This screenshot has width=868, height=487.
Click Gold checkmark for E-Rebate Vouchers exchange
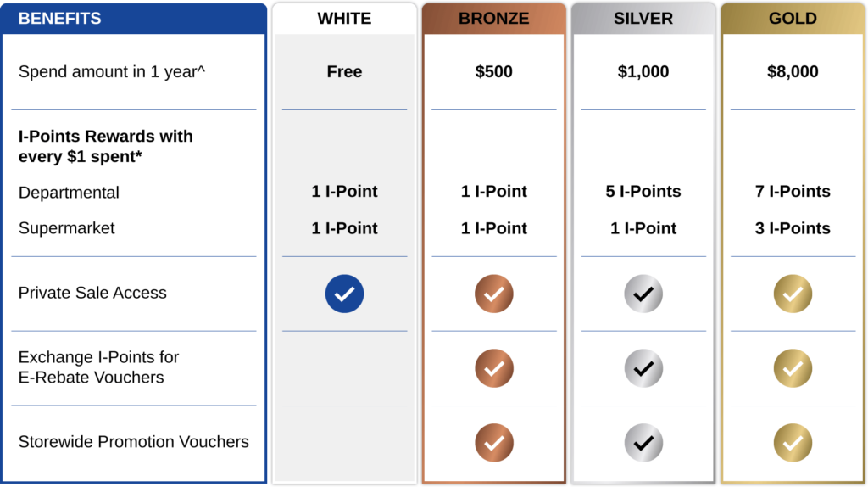(793, 368)
